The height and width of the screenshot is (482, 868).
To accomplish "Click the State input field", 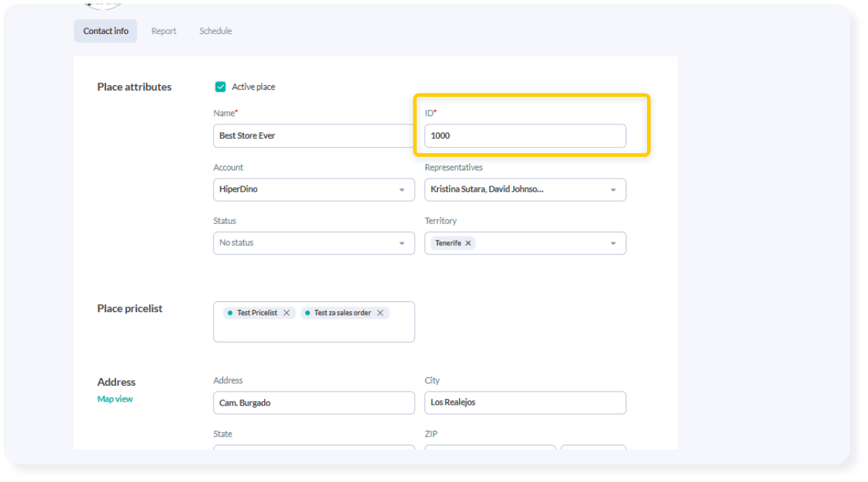I will (x=313, y=447).
